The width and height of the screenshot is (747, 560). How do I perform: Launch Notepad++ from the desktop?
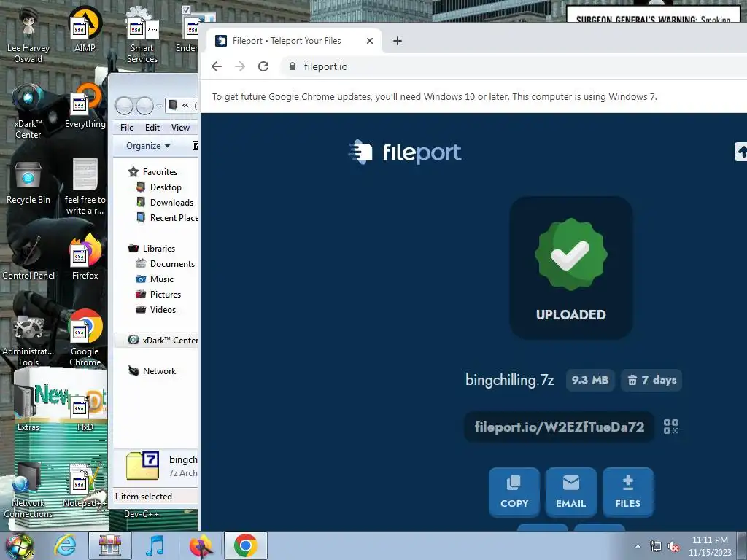pos(85,486)
